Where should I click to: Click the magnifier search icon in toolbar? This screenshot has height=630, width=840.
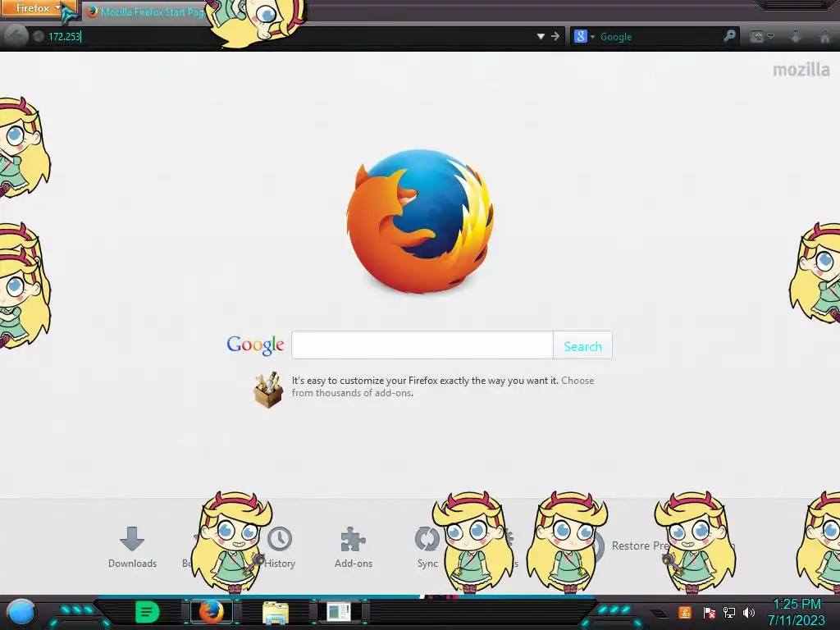click(x=729, y=36)
